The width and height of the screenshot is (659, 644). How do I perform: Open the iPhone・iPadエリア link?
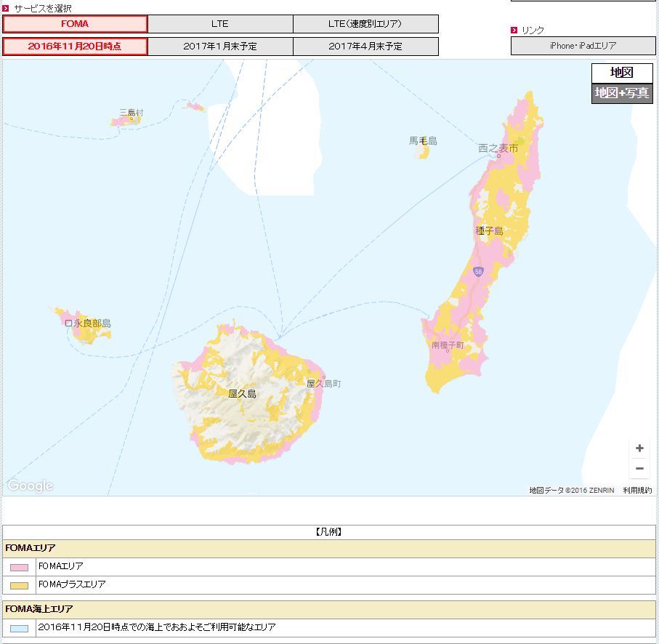click(x=583, y=46)
